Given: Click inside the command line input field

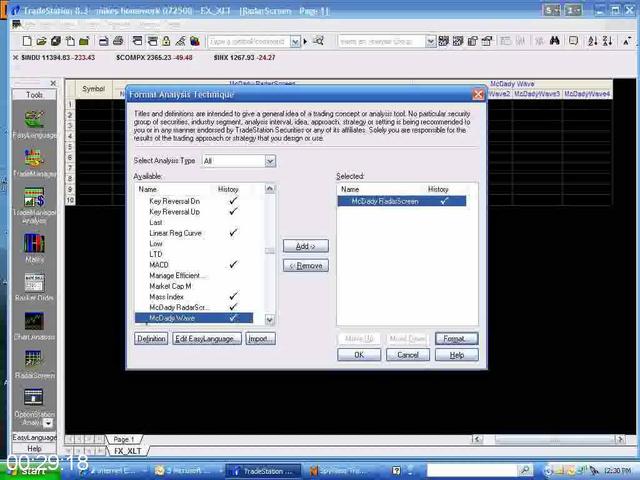Looking at the screenshot, I should [x=249, y=41].
